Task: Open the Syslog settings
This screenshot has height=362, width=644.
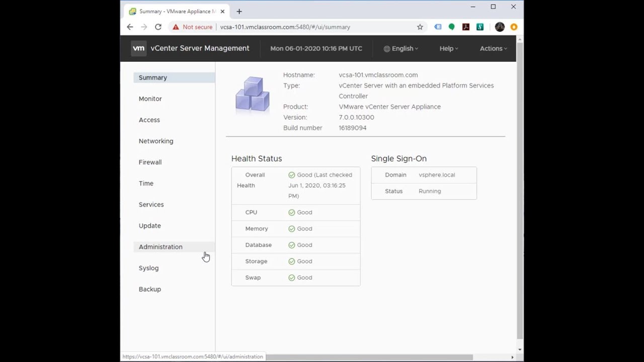Action: coord(174,268)
